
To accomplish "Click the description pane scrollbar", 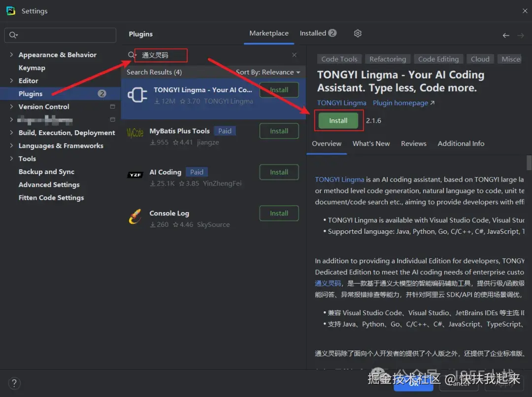I will coord(529,162).
